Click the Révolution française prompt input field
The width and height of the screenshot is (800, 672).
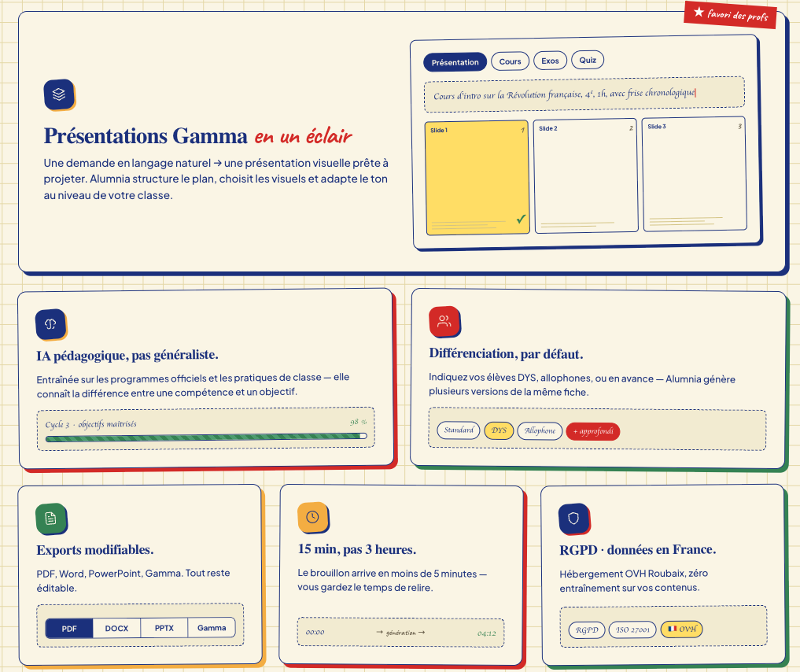click(584, 94)
